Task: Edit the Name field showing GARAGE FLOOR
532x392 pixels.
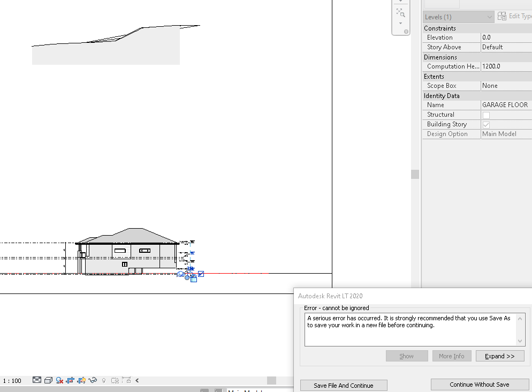Action: pos(505,104)
